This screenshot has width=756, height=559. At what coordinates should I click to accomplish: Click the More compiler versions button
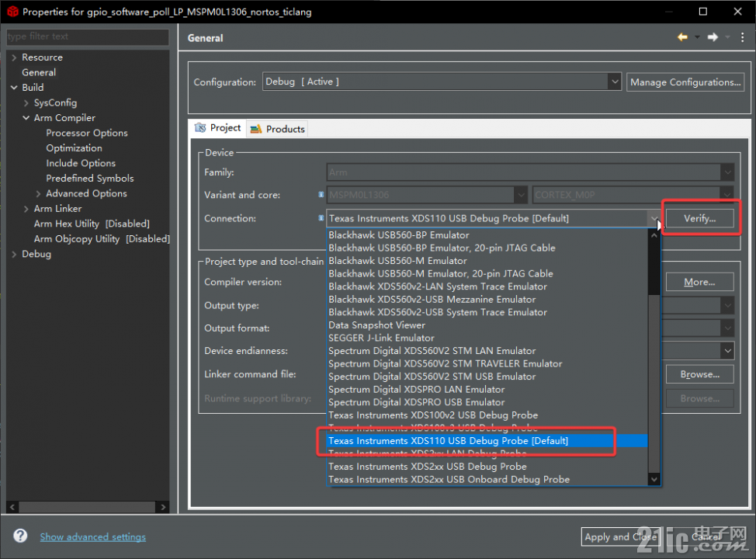click(699, 282)
